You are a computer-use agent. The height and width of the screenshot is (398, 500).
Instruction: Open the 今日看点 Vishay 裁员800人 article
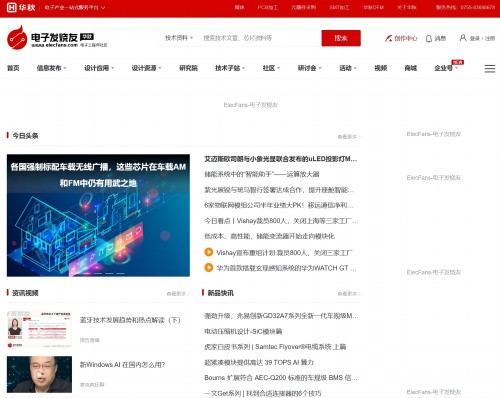click(281, 221)
